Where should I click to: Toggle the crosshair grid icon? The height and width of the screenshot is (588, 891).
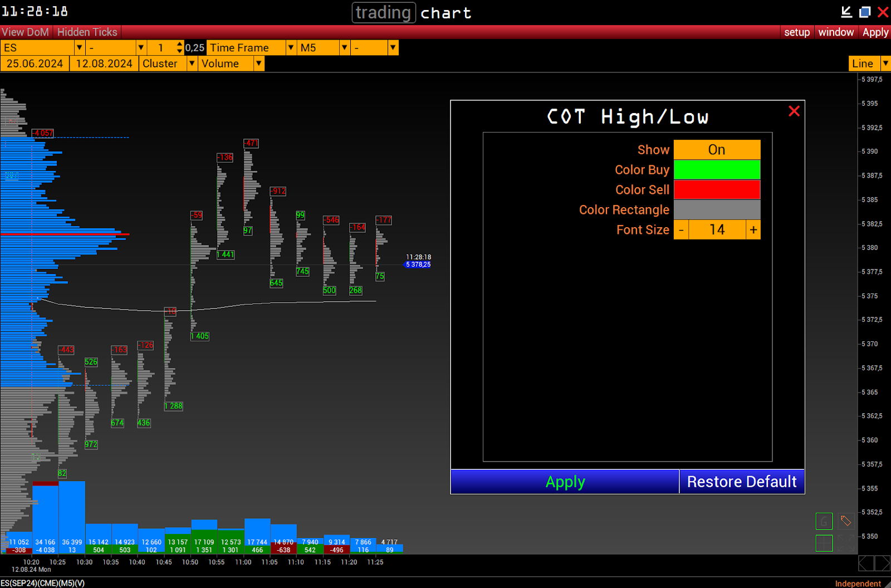pyautogui.click(x=824, y=543)
